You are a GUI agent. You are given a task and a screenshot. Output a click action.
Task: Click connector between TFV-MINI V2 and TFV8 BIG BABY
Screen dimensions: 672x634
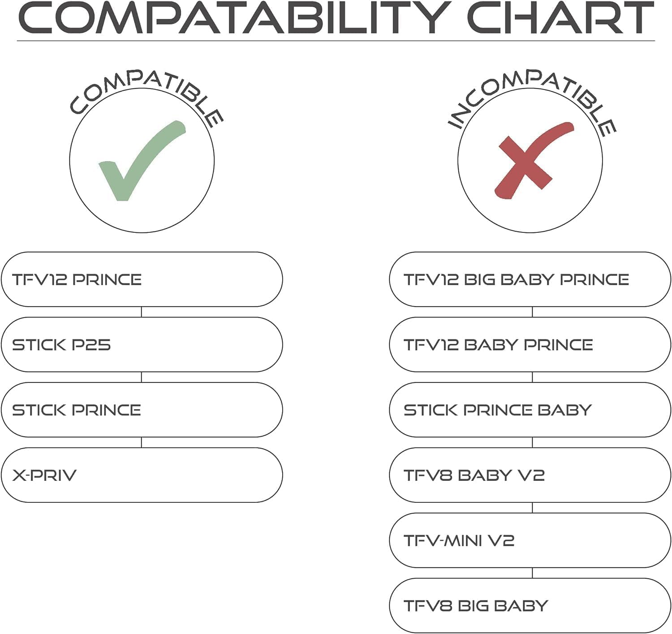tap(532, 573)
